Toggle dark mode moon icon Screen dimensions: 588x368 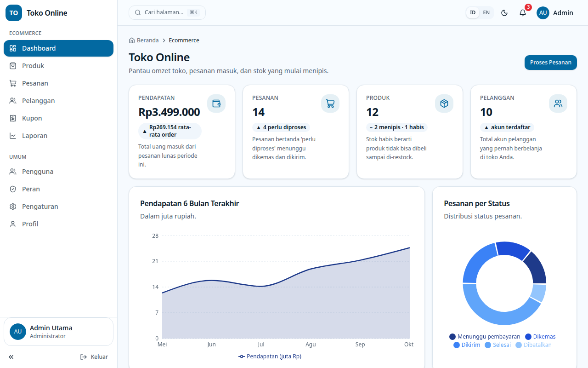coord(504,13)
